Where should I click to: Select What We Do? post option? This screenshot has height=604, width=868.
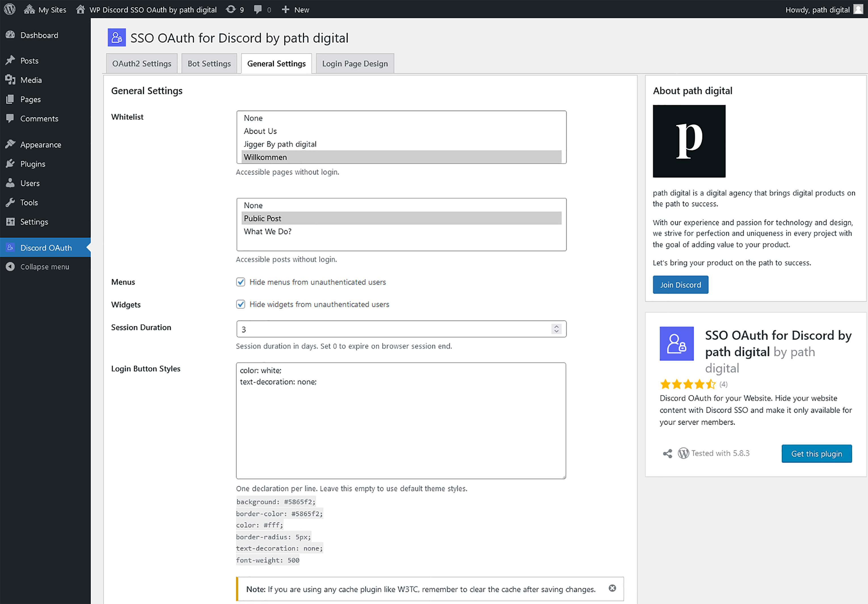(401, 231)
